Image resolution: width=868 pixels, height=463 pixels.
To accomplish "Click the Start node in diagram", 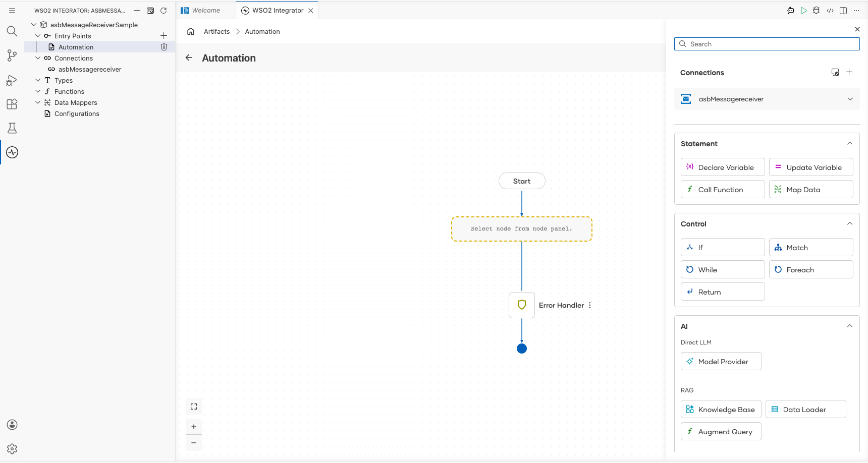I will [522, 181].
